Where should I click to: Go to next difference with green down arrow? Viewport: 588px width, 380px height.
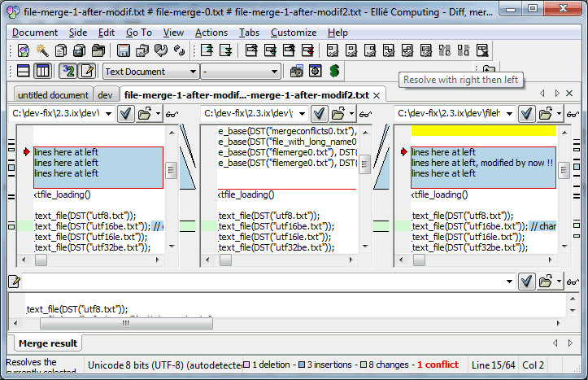[225, 50]
